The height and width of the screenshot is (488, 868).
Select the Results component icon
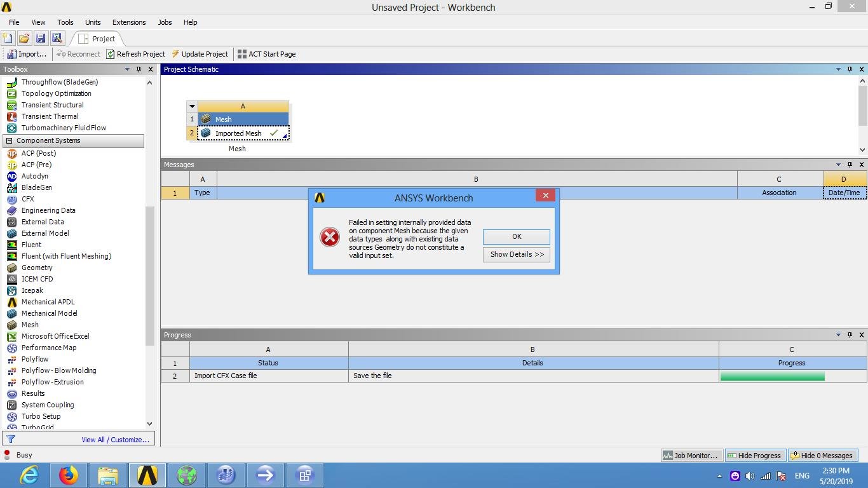tap(11, 393)
